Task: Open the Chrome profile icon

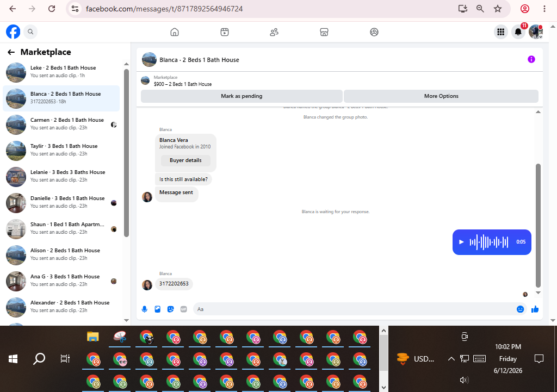Action: (x=525, y=9)
